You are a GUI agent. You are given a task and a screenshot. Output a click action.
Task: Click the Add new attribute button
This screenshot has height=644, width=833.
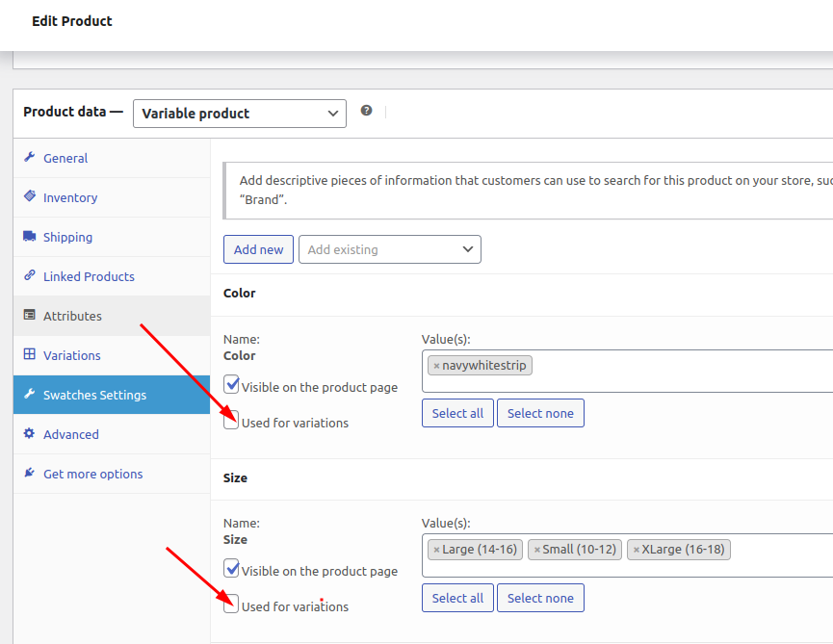[258, 249]
